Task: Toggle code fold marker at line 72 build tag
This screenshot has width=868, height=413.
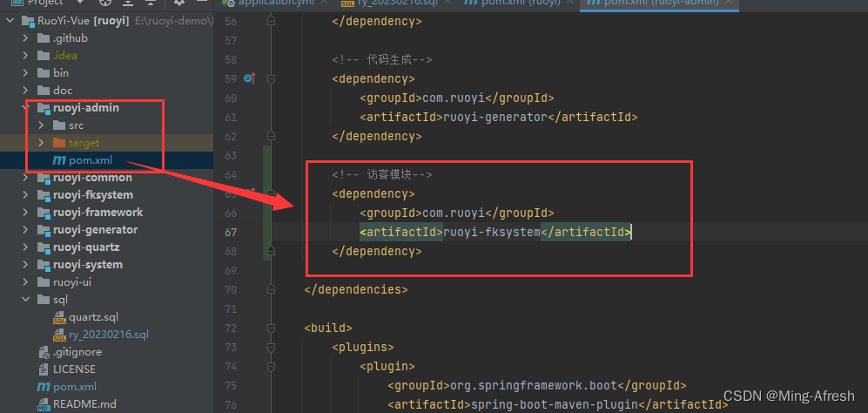Action: (271, 328)
